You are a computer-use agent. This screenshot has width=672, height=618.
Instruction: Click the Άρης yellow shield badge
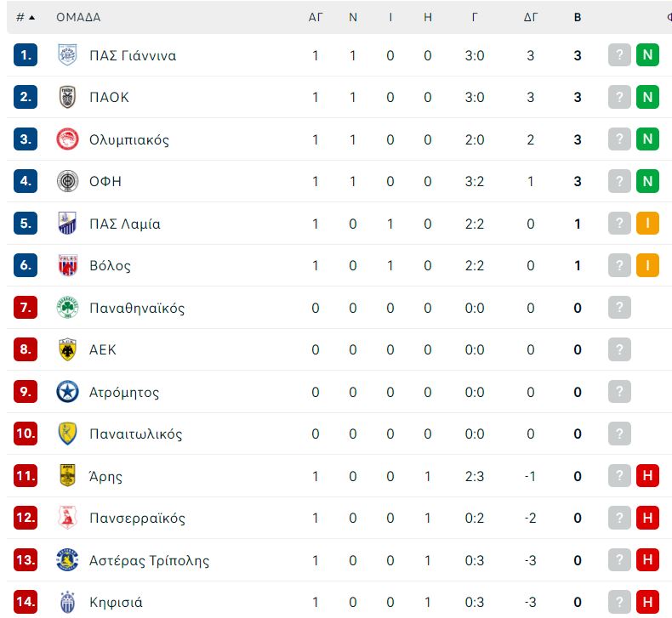67,476
